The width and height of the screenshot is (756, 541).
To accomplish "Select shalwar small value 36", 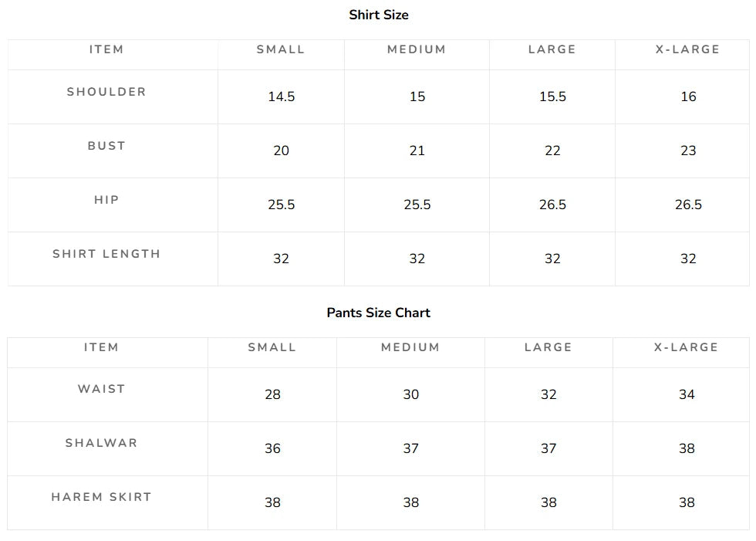I will click(x=272, y=448).
